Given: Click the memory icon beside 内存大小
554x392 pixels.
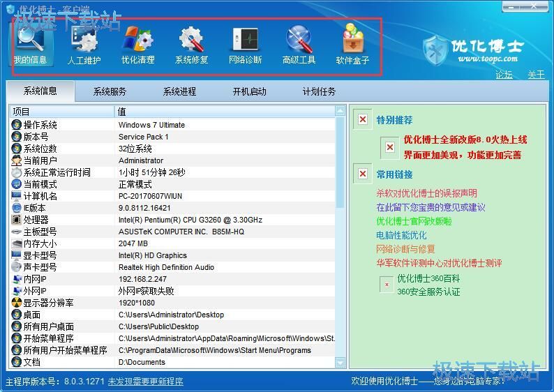Looking at the screenshot, I should pos(16,243).
